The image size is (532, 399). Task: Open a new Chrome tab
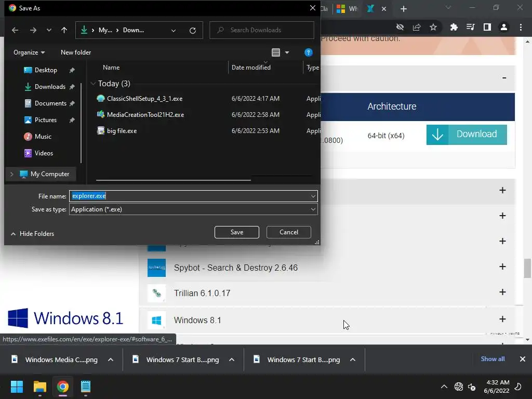403,9
